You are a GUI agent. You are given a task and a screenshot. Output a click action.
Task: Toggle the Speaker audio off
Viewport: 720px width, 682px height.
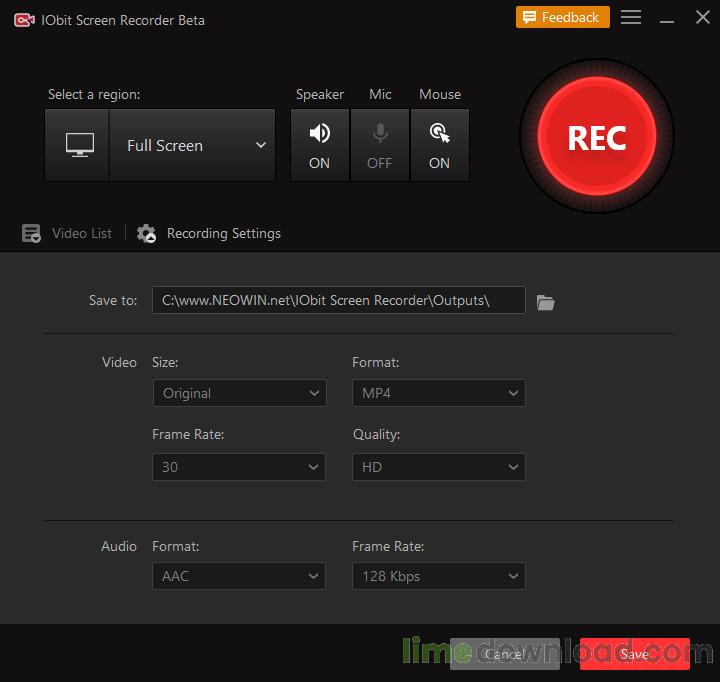tap(320, 145)
